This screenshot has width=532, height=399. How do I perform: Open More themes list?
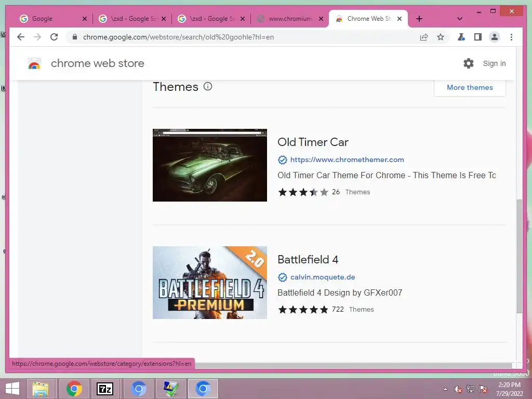(x=470, y=87)
